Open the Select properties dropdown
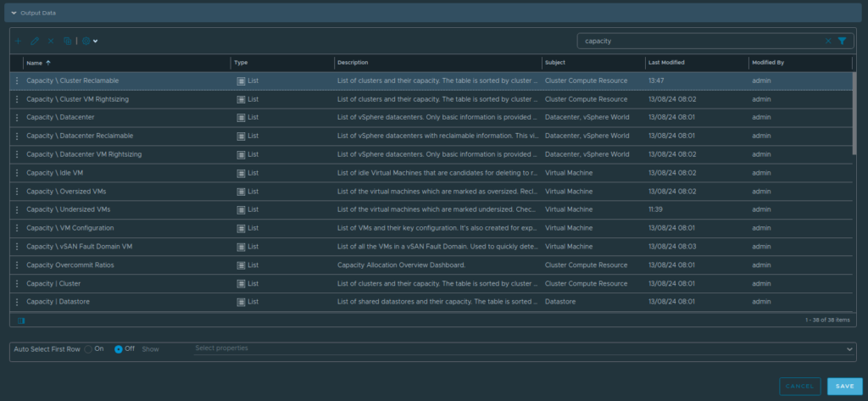Screen dimensions: 868x401 click(x=524, y=348)
